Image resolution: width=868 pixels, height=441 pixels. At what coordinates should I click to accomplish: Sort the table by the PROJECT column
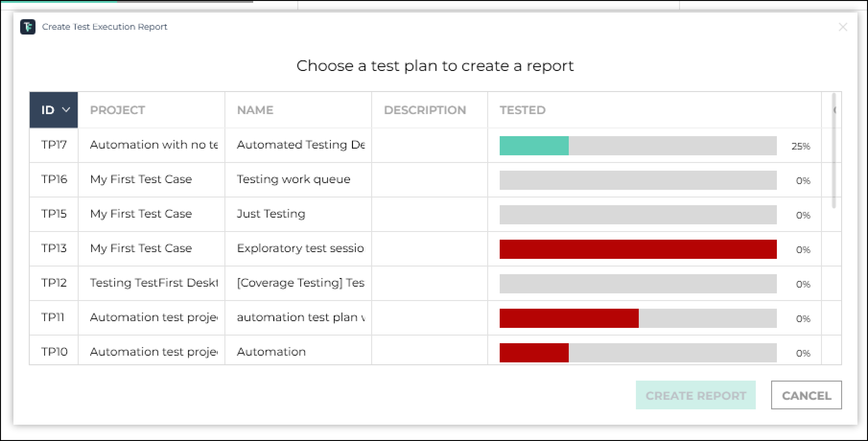[x=118, y=110]
